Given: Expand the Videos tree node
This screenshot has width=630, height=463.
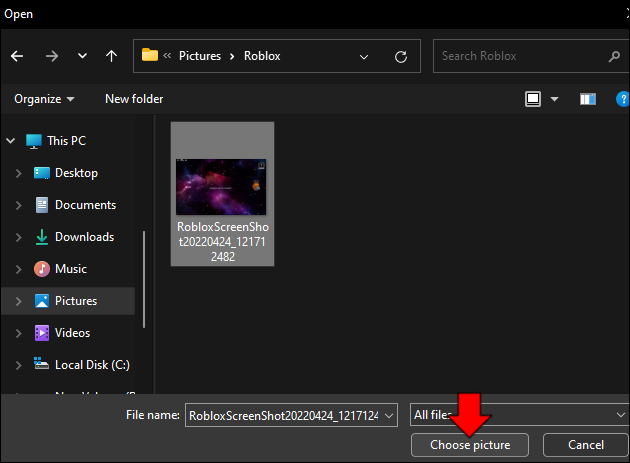Looking at the screenshot, I should point(18,333).
